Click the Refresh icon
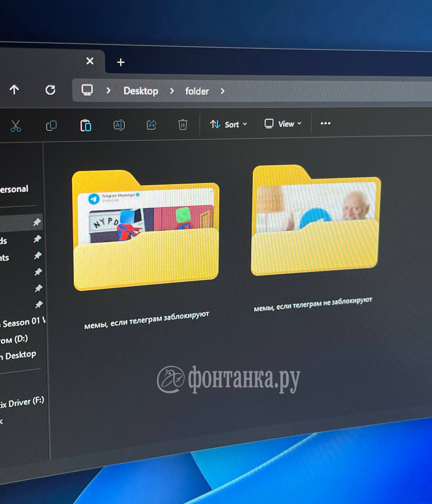This screenshot has height=504, width=432. 50,90
